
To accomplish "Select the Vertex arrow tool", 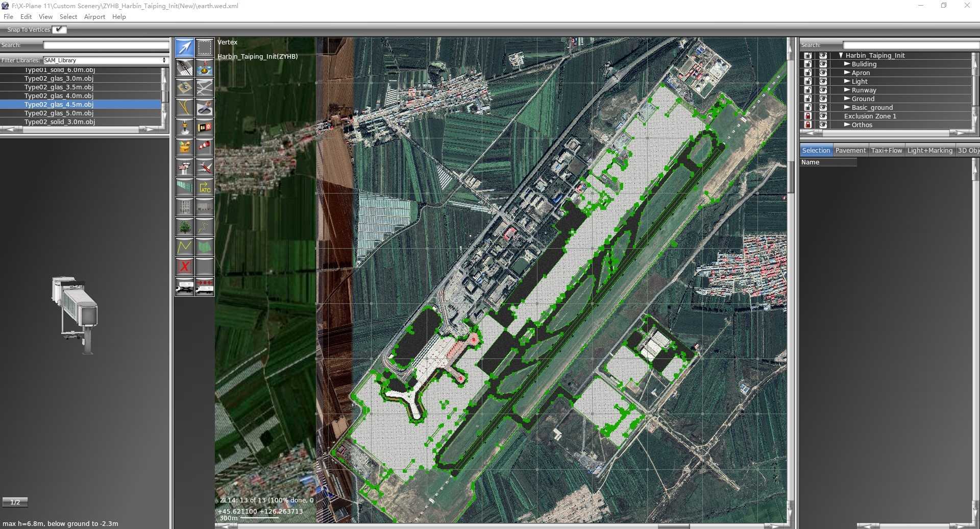I will click(x=184, y=47).
